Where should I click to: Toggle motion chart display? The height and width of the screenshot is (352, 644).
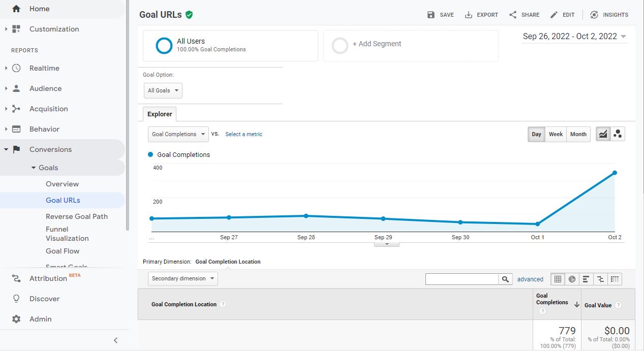pos(618,134)
